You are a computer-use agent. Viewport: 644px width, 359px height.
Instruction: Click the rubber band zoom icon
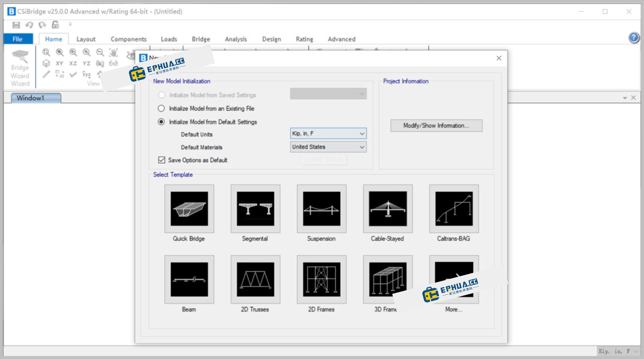click(x=46, y=52)
